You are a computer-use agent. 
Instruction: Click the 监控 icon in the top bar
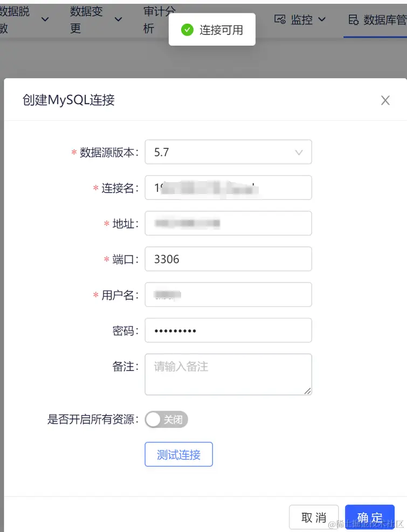coord(279,19)
